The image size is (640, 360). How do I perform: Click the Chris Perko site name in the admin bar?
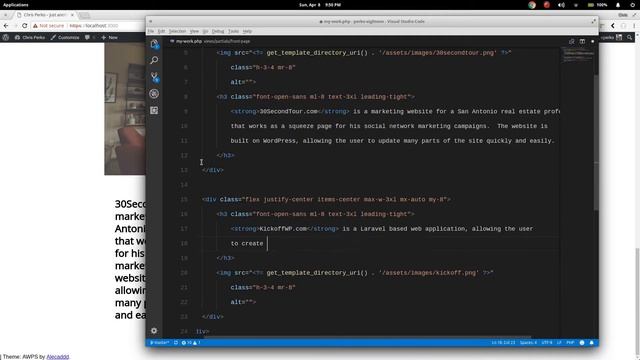pyautogui.click(x=30, y=37)
